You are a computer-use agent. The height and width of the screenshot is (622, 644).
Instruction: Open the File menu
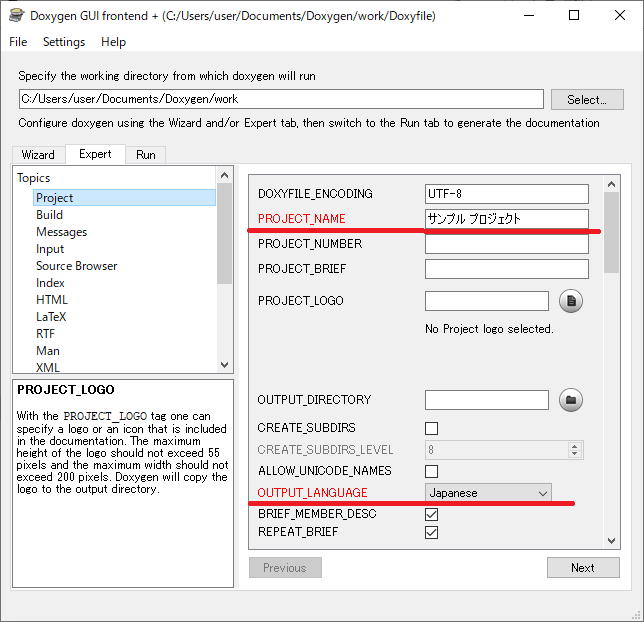18,42
